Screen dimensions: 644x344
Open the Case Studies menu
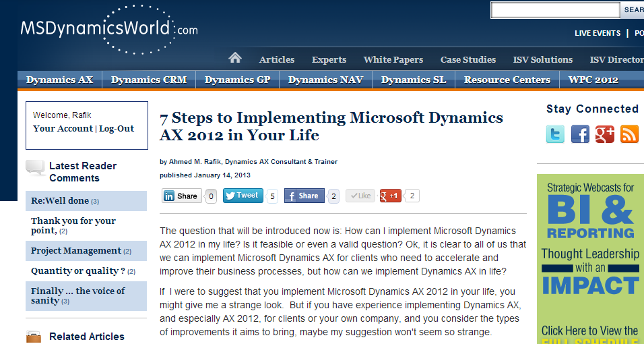[x=468, y=59]
